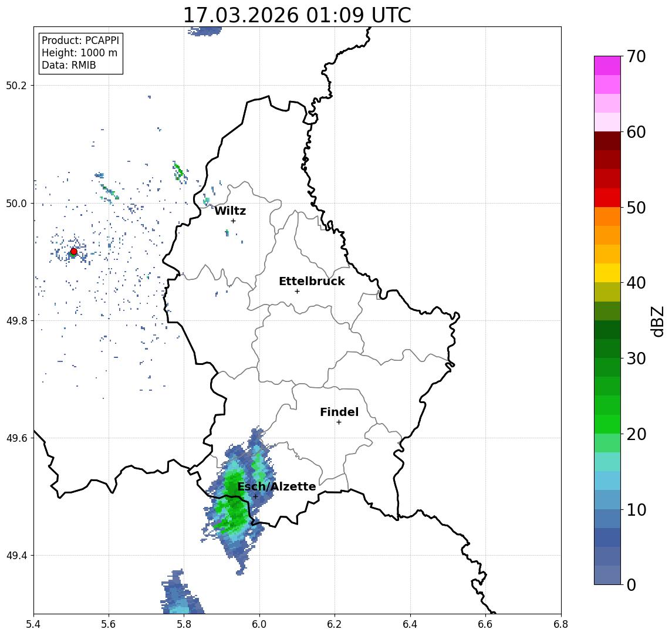Click the Wiltz label text

click(x=230, y=211)
